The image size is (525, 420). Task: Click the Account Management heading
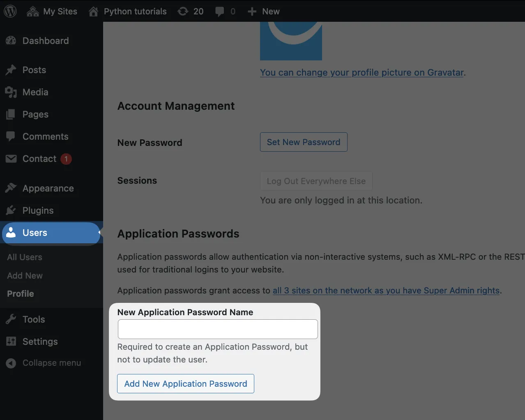pyautogui.click(x=176, y=106)
